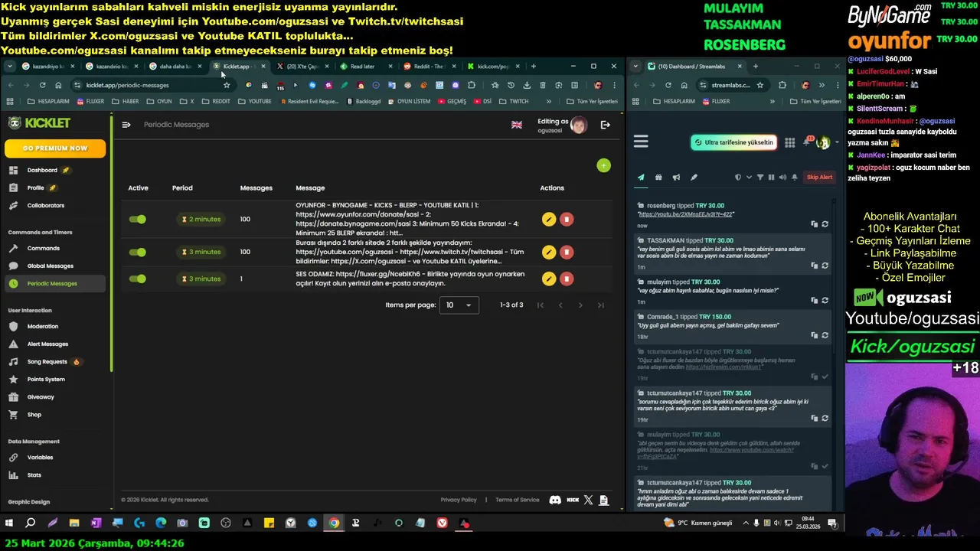Viewport: 980px width, 551px height.
Task: Pause the Streamlabs alert queue
Action: coord(771,178)
